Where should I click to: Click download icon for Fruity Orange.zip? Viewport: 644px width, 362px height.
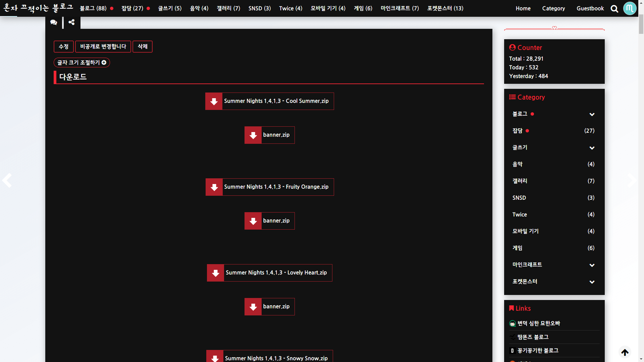[x=214, y=187]
